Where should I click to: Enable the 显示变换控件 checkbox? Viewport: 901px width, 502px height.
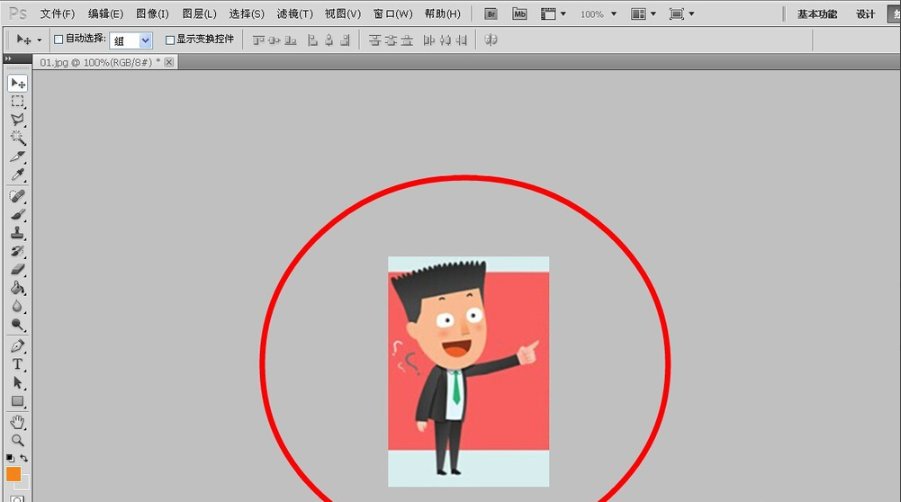pos(170,40)
